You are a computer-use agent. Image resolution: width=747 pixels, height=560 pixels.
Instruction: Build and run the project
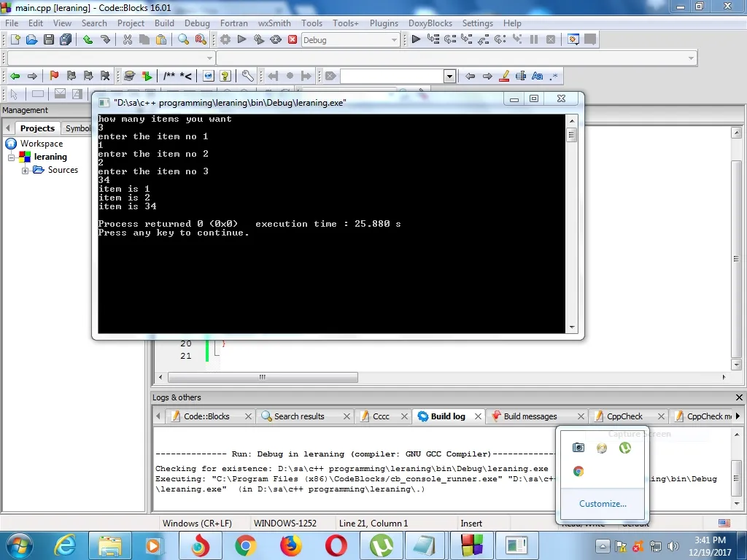point(259,39)
